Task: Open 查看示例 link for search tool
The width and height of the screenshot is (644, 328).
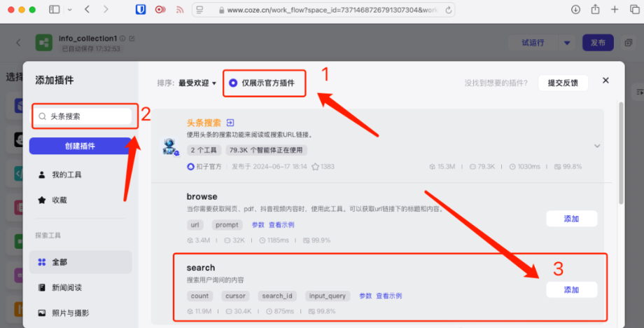Action: coord(389,296)
